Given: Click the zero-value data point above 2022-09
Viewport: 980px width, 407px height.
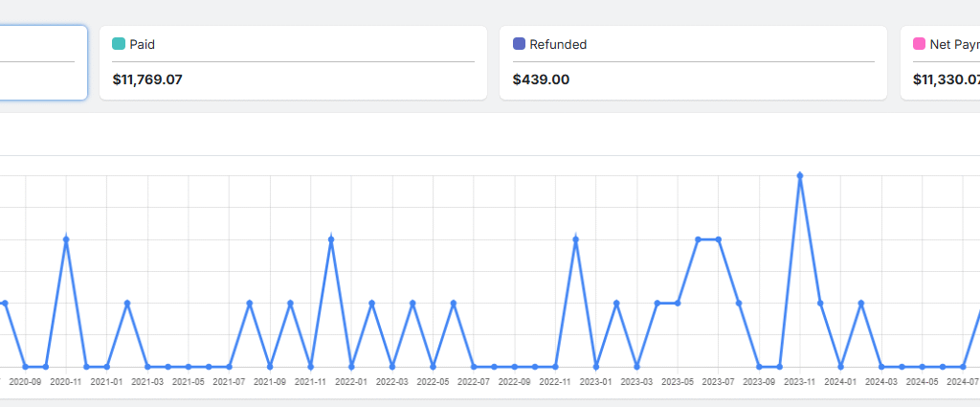Looking at the screenshot, I should tap(515, 367).
